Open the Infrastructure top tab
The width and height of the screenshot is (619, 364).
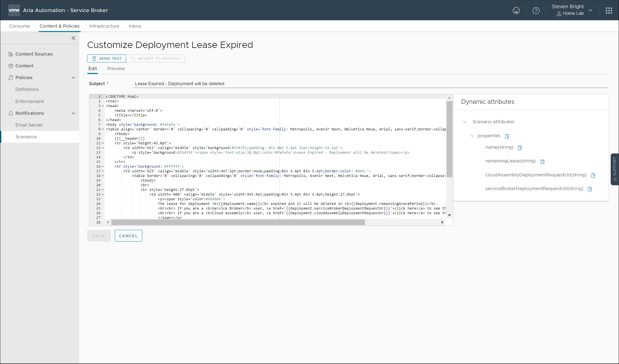pos(104,26)
